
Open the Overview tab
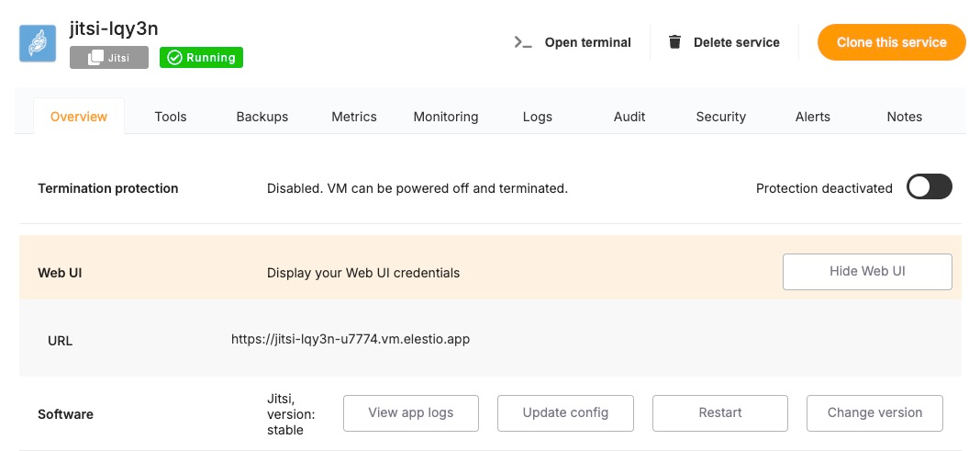[79, 117]
